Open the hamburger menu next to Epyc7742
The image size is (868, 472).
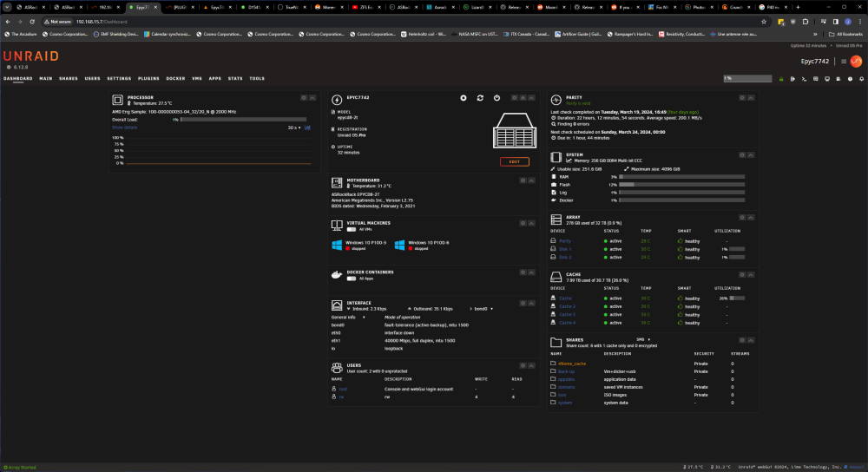click(x=843, y=62)
